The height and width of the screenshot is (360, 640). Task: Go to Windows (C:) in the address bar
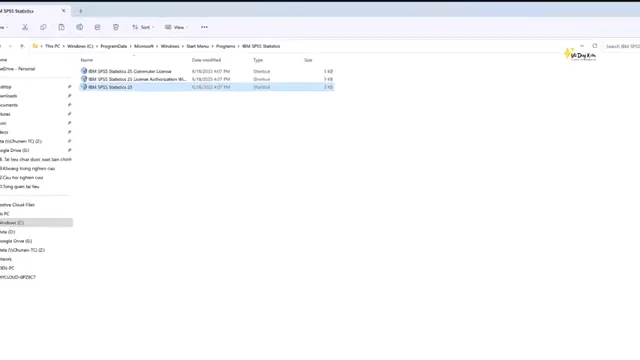[x=80, y=46]
